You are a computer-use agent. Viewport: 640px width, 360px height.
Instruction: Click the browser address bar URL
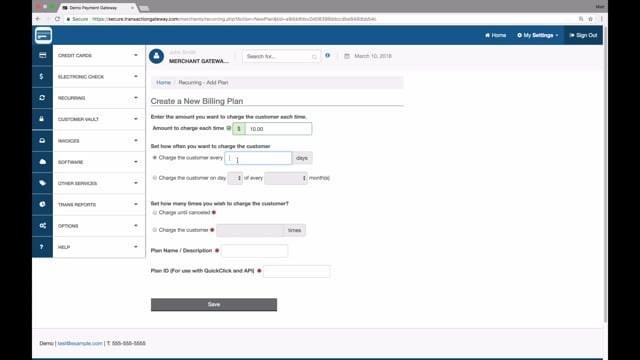click(x=234, y=19)
